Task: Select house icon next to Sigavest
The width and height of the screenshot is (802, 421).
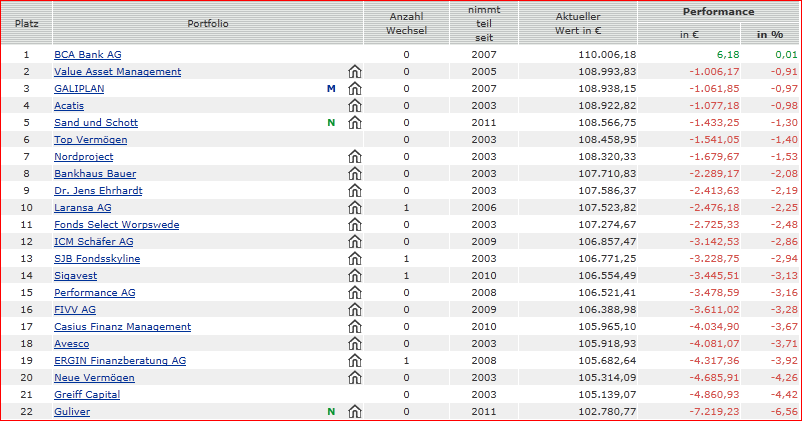Action: coord(354,276)
